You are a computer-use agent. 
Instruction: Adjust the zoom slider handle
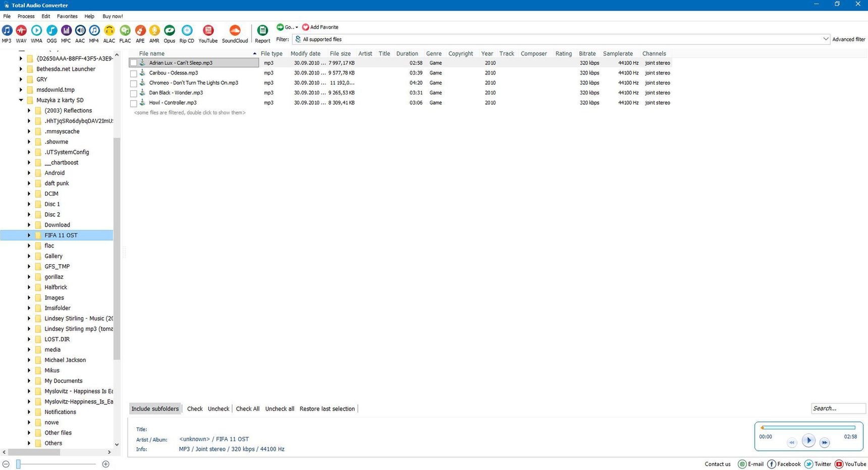click(18, 464)
